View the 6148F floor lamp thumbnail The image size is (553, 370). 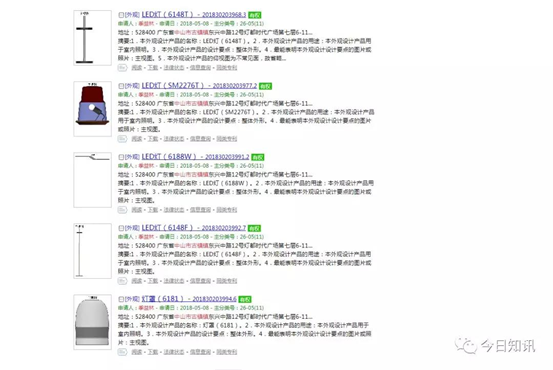click(92, 251)
